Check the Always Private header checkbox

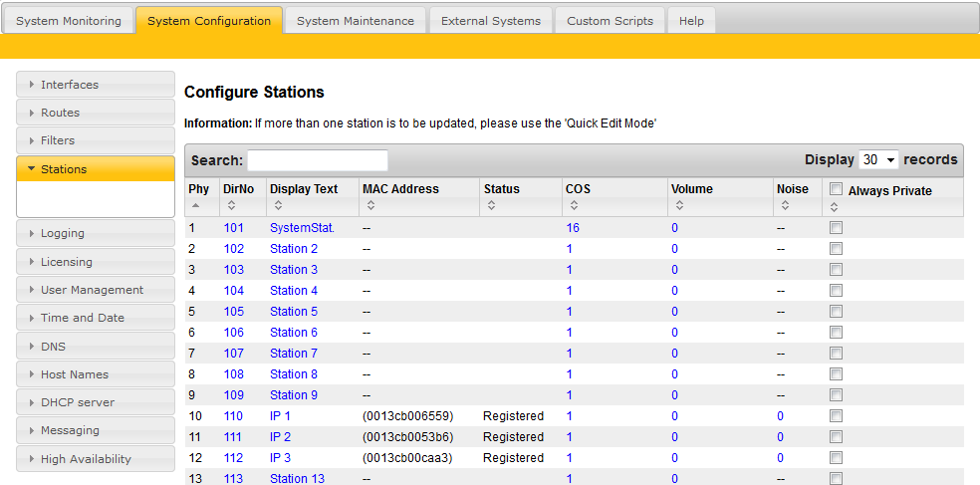[x=837, y=189]
